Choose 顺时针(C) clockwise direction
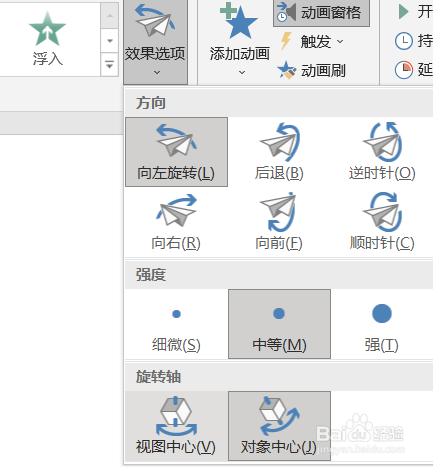The image size is (433, 467). (x=382, y=222)
